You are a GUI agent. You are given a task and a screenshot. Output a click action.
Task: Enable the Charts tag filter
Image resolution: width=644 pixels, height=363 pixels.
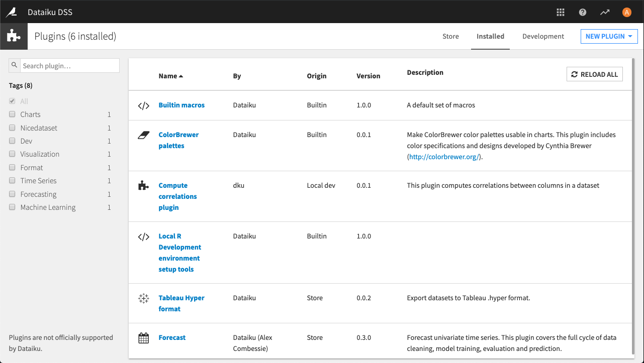[x=12, y=114]
